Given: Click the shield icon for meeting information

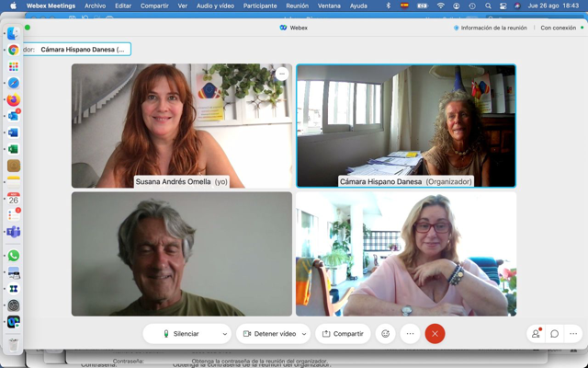Looking at the screenshot, I should click(456, 28).
